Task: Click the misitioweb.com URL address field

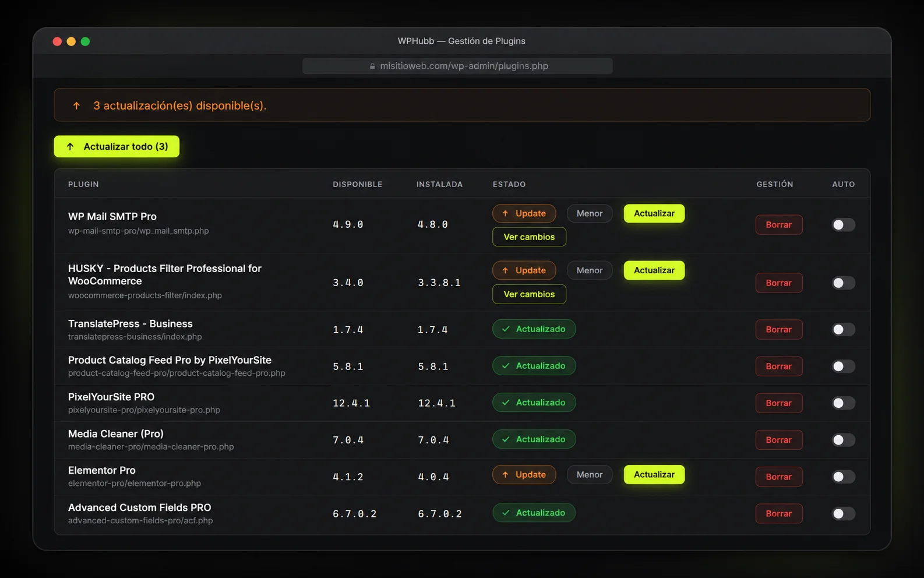Action: pyautogui.click(x=457, y=66)
